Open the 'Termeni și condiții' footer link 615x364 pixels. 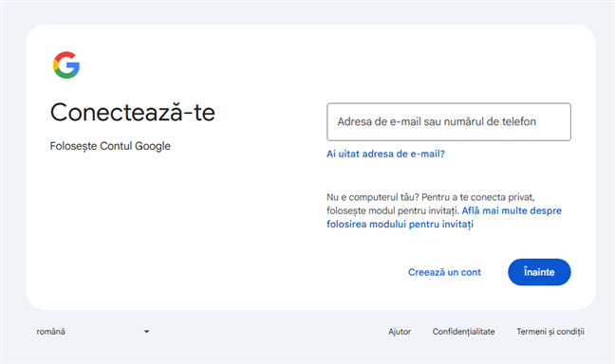pyautogui.click(x=550, y=332)
